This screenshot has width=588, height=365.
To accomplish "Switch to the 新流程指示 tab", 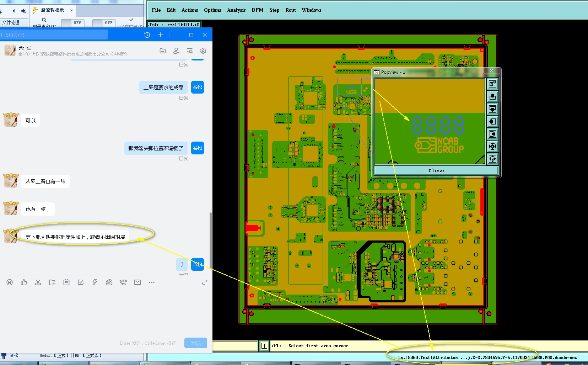I will click(x=52, y=10).
